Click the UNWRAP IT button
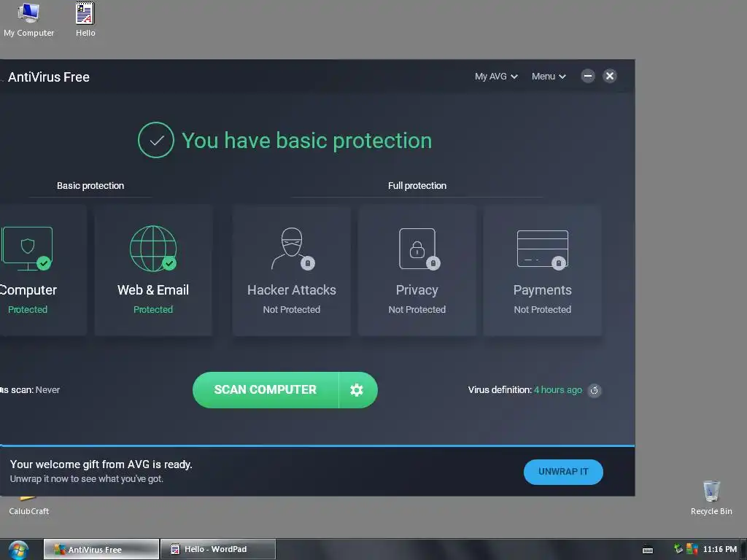This screenshot has height=560, width=747. (x=563, y=472)
